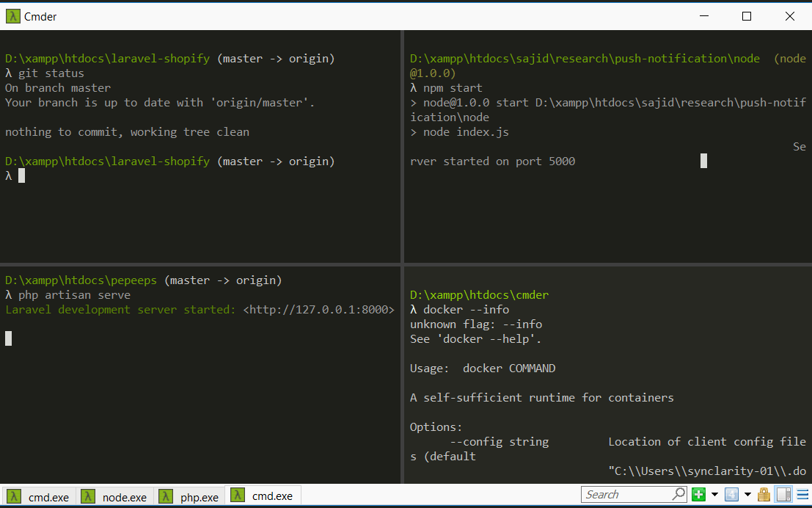Toggle the scrollbar panel view icon

click(783, 495)
